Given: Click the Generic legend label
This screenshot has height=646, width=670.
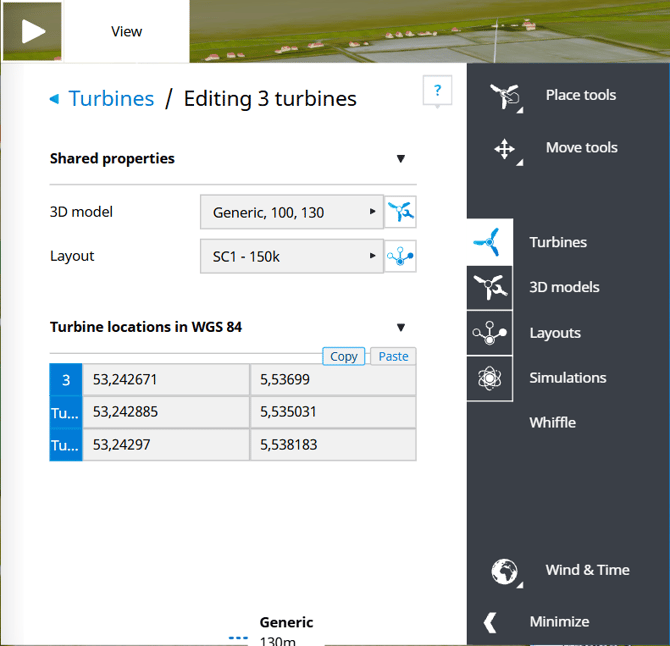Looking at the screenshot, I should (286, 623).
